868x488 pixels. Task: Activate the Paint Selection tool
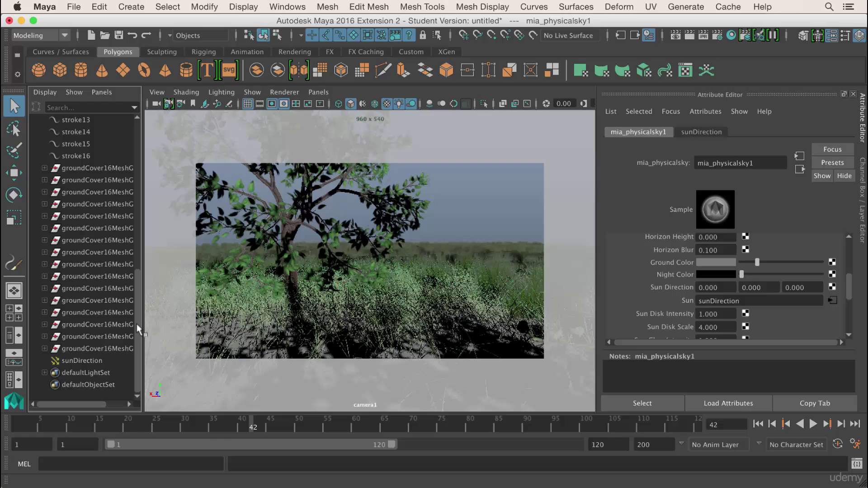(x=14, y=151)
